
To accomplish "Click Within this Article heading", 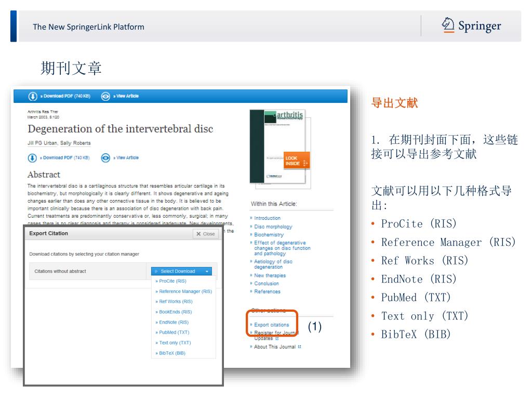I will coord(274,204).
